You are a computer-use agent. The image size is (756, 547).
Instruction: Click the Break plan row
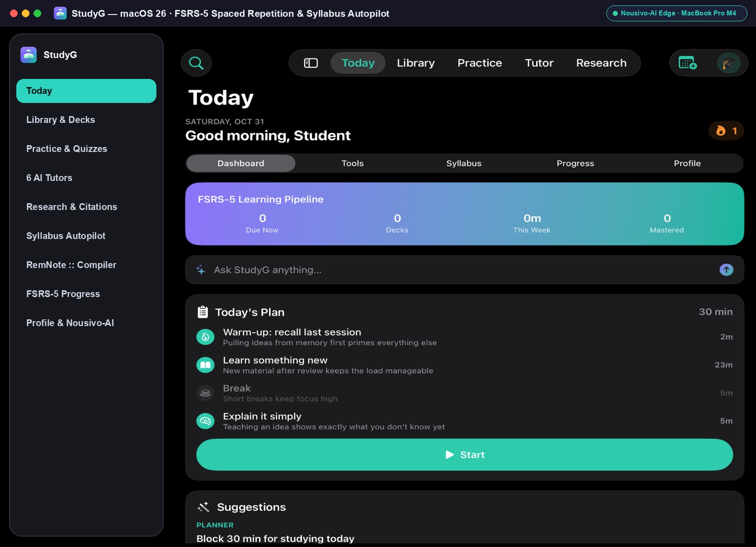(465, 393)
